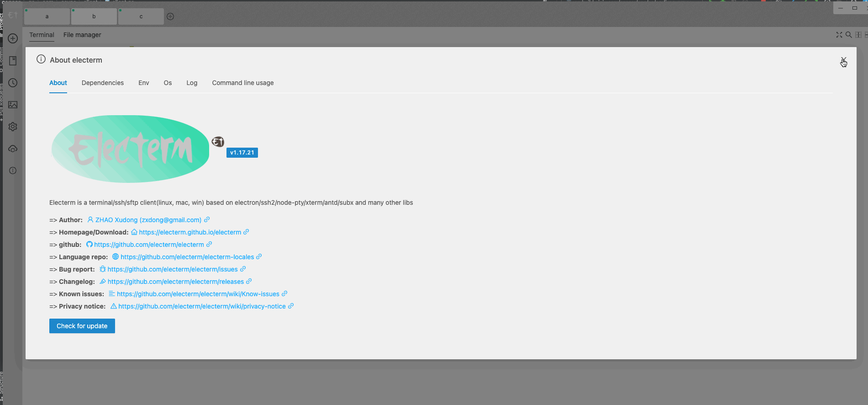Open the picture icon in the sidebar
Image resolution: width=868 pixels, height=405 pixels.
point(13,105)
